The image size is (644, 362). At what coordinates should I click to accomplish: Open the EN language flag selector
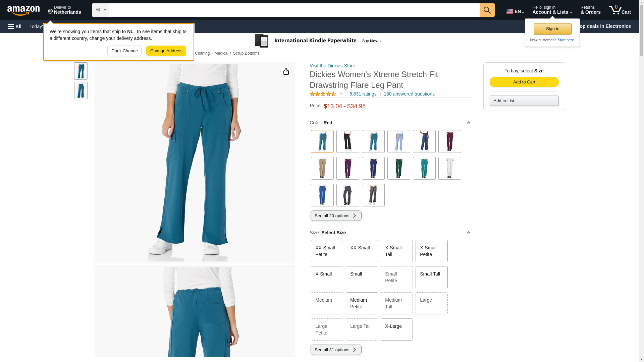pos(515,11)
